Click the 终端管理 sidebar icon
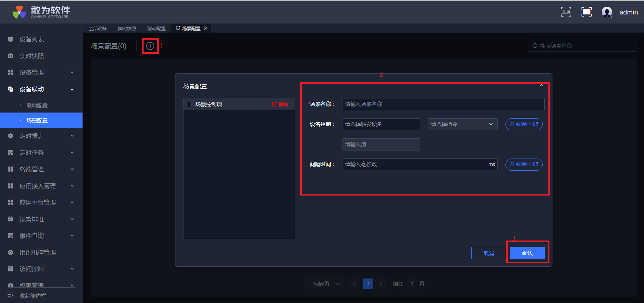The image size is (644, 303). point(11,169)
